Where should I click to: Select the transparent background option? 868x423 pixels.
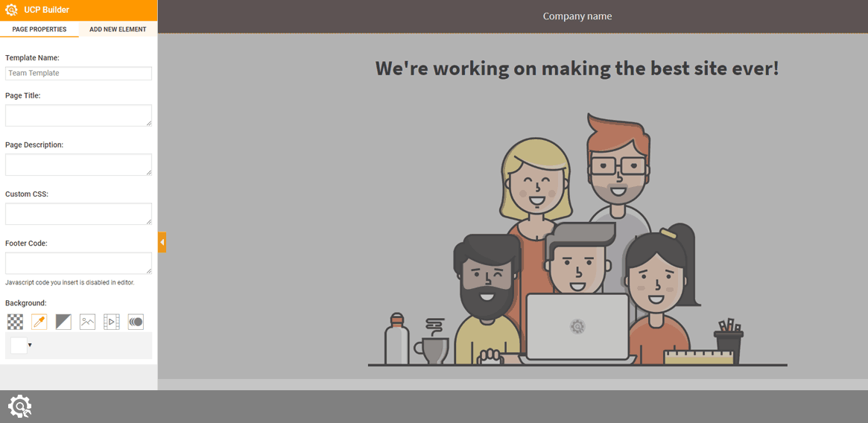coord(15,322)
